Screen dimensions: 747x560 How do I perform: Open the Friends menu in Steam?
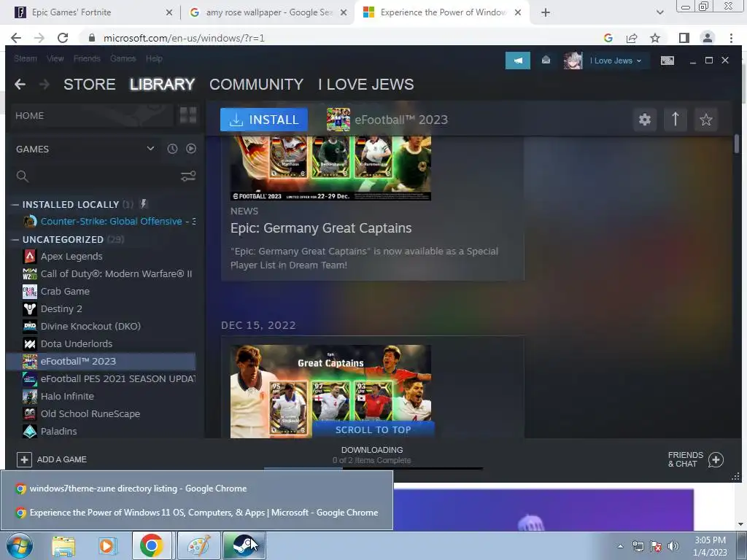(87, 58)
